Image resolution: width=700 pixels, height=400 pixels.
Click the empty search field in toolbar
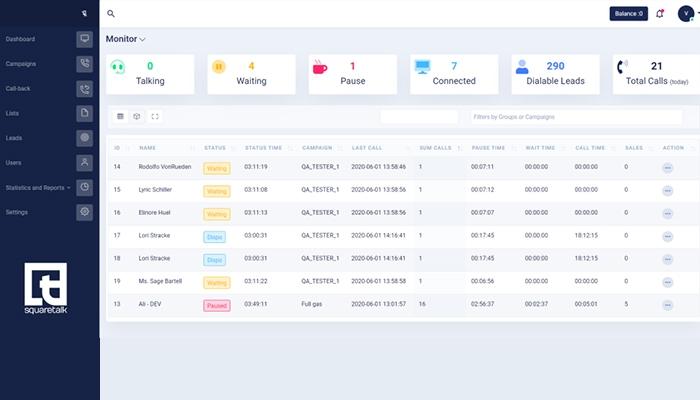[x=419, y=117]
